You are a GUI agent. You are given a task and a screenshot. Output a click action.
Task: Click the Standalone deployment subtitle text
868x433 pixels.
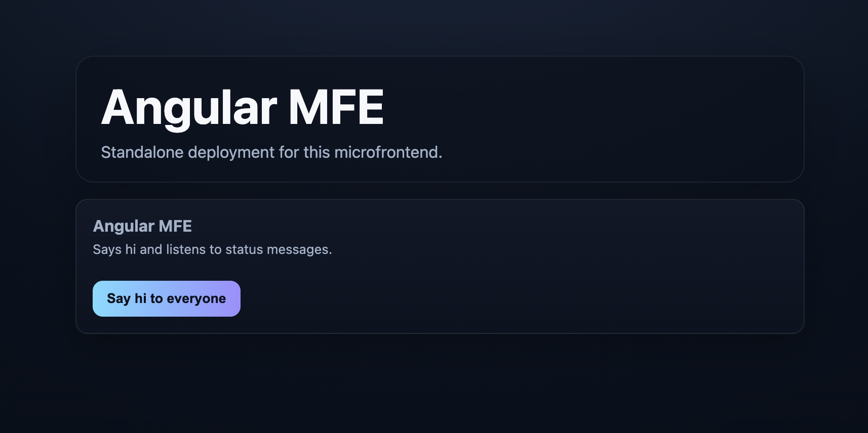tap(272, 152)
